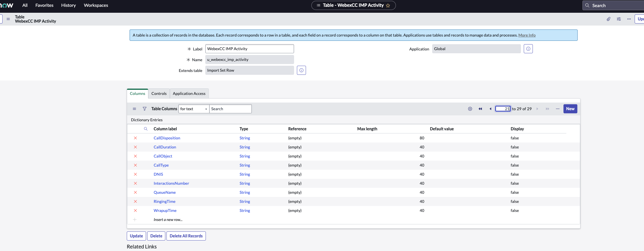Screen dimensions: 644x251
Task: Switch to the Application Access tab
Action: [x=189, y=93]
